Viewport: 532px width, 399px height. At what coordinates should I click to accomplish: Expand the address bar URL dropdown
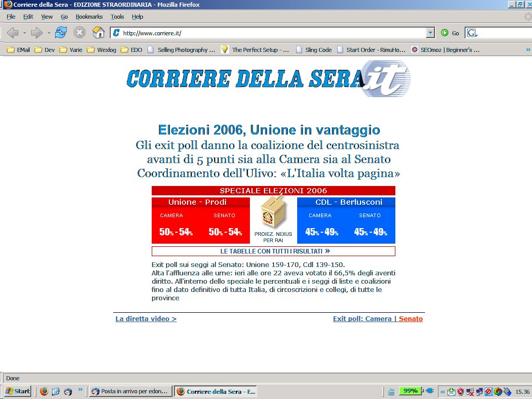(430, 33)
